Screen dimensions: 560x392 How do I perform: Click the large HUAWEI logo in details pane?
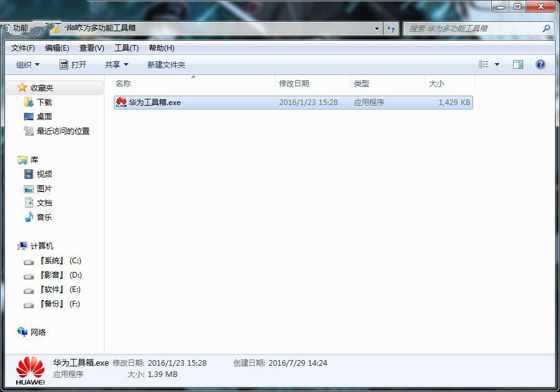[x=31, y=371]
